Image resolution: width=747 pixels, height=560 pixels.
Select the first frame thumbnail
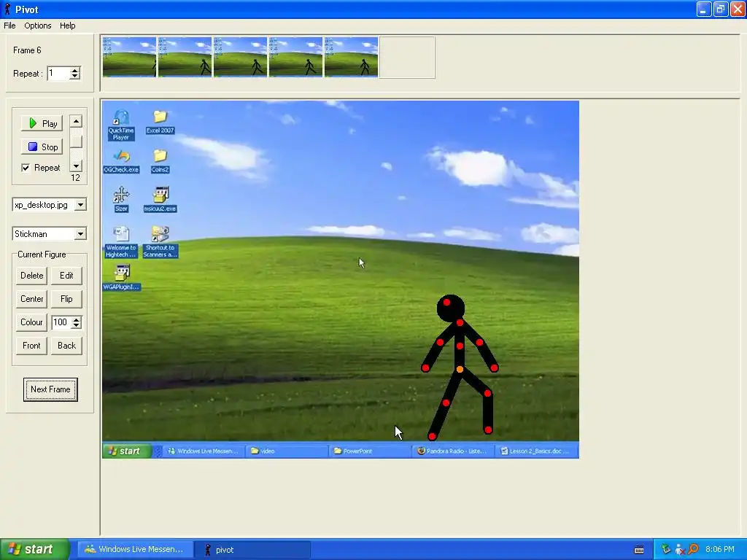[129, 57]
